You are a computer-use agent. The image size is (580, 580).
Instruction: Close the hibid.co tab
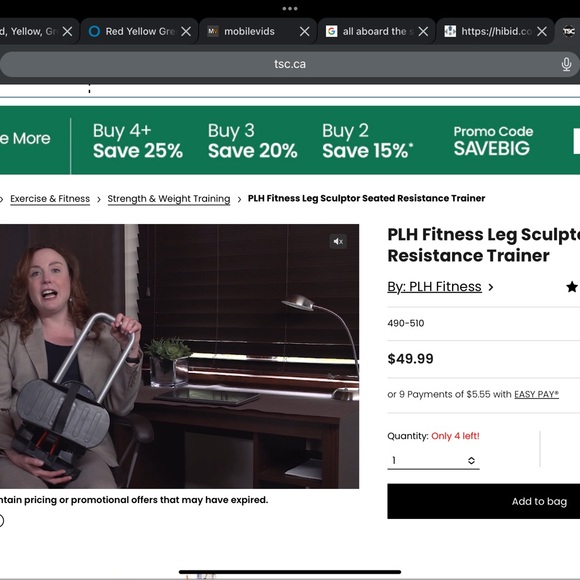point(542,31)
